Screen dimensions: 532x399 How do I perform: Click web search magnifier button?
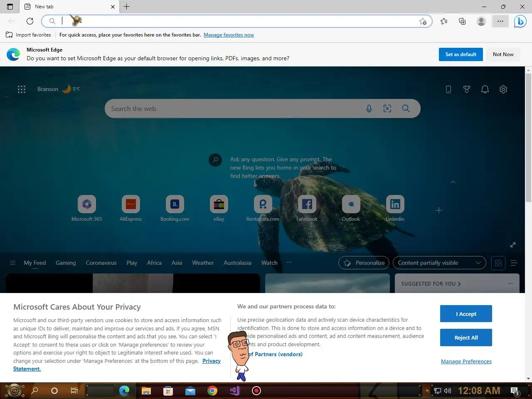pyautogui.click(x=406, y=108)
